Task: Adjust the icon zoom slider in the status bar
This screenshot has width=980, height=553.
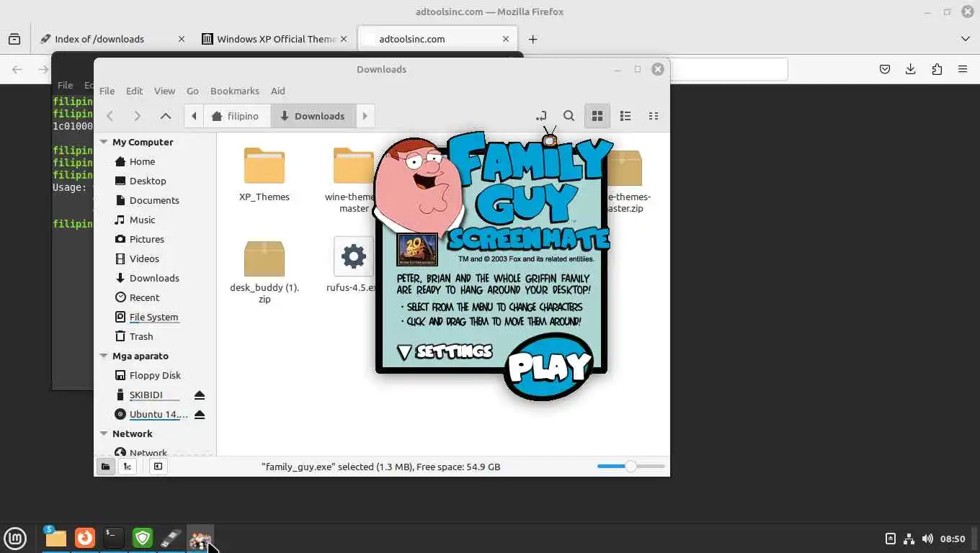Action: point(631,467)
